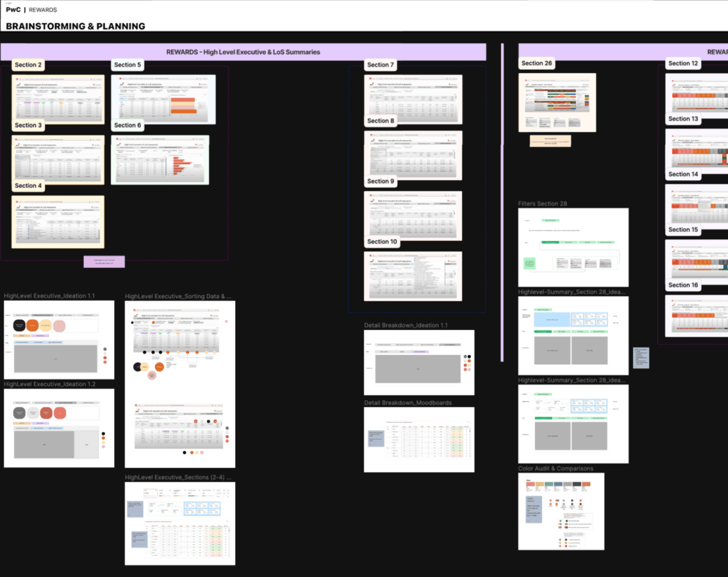Click the Section 7 label

[381, 65]
